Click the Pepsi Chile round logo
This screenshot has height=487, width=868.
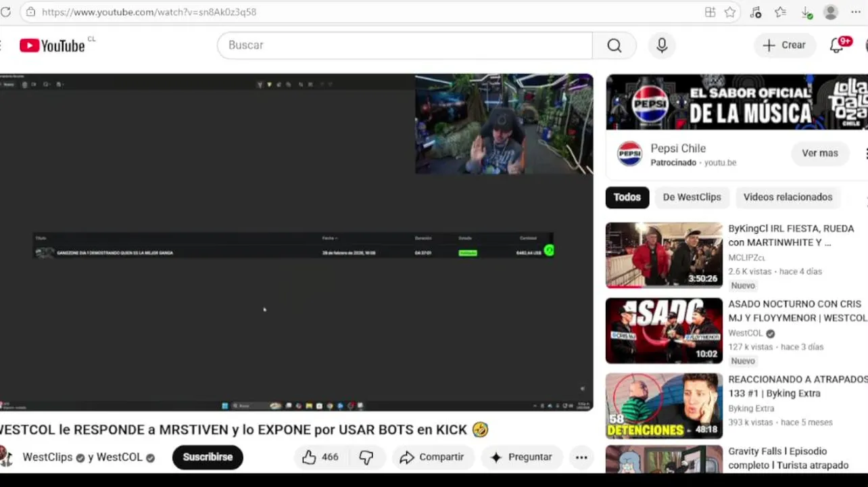629,154
